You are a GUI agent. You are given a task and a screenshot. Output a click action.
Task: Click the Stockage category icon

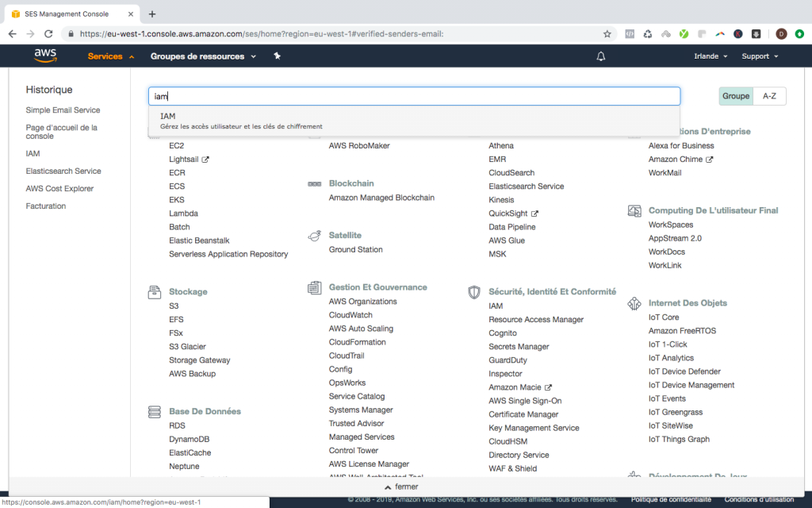[x=155, y=292]
